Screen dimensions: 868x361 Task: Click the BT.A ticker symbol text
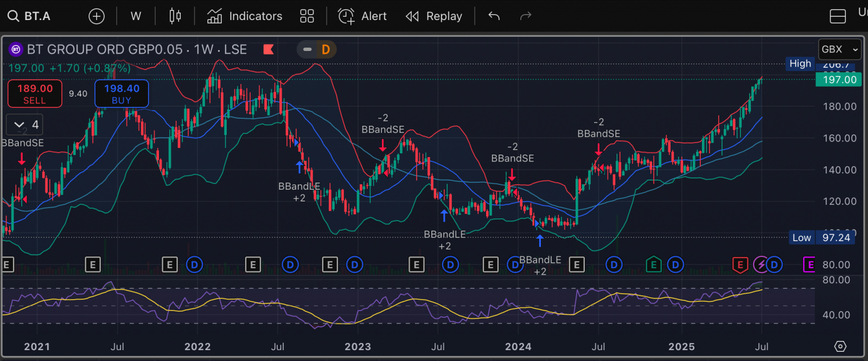37,16
